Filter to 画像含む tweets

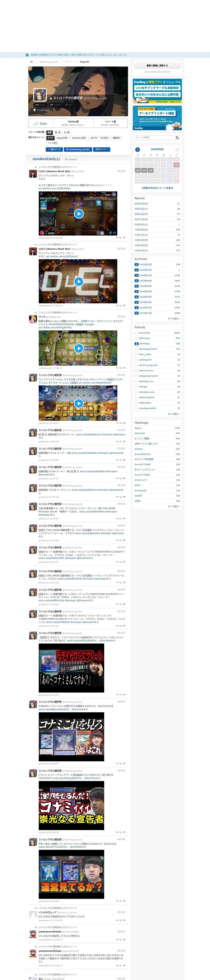(117, 138)
